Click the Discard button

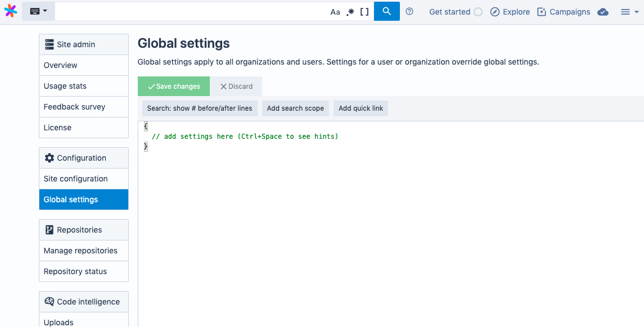pos(236,86)
